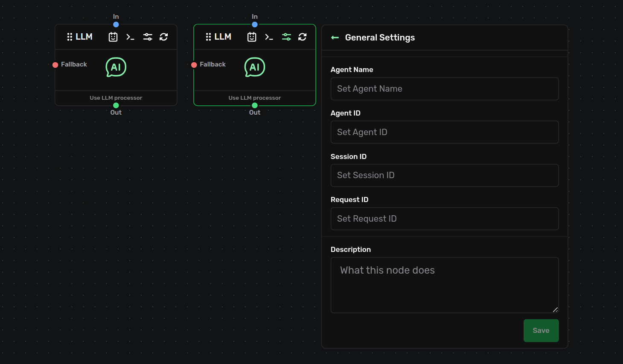The height and width of the screenshot is (364, 623).
Task: Click the red Fallback connector of the selected LLM node
Action: click(194, 65)
